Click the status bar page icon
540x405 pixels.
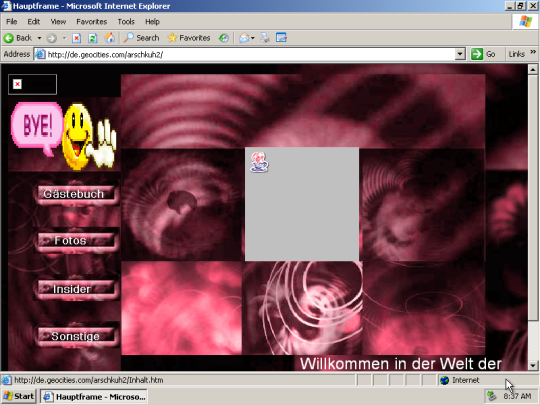(6, 380)
